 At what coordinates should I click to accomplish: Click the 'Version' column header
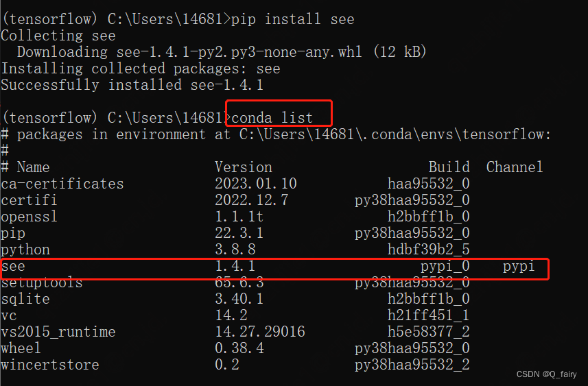click(x=244, y=167)
